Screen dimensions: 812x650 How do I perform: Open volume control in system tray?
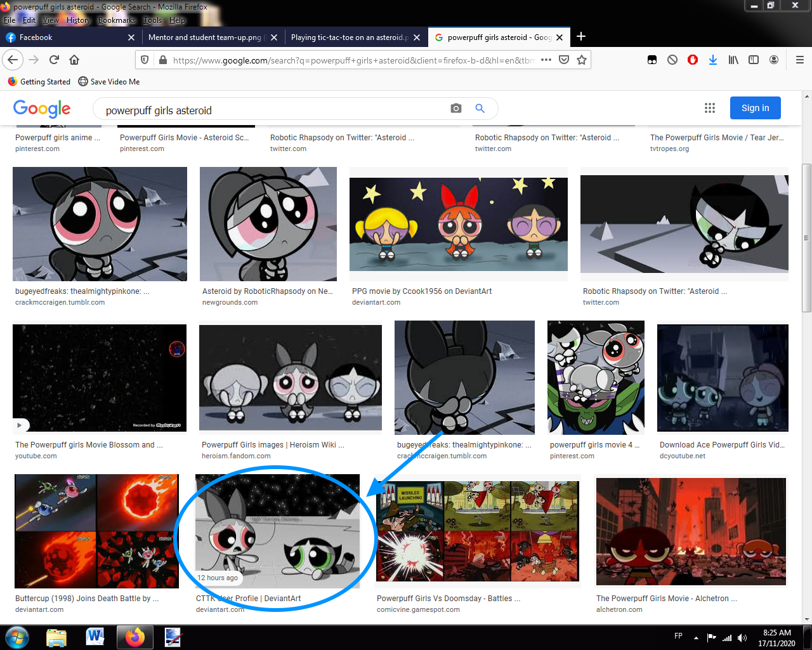point(742,637)
